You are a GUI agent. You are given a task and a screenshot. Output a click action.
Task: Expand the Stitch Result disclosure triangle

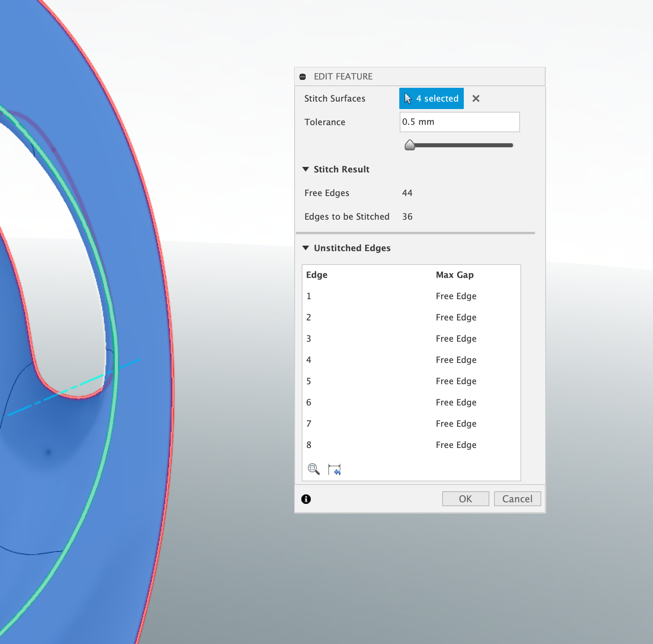(306, 169)
